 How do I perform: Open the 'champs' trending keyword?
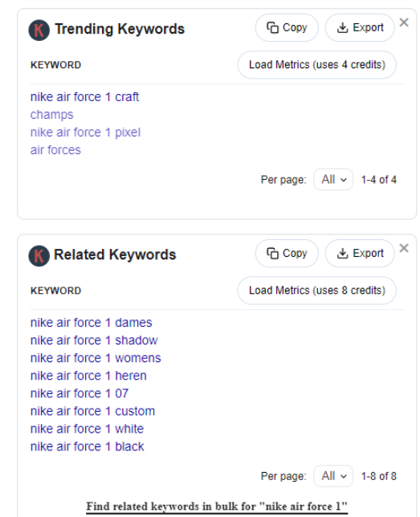pyautogui.click(x=52, y=115)
